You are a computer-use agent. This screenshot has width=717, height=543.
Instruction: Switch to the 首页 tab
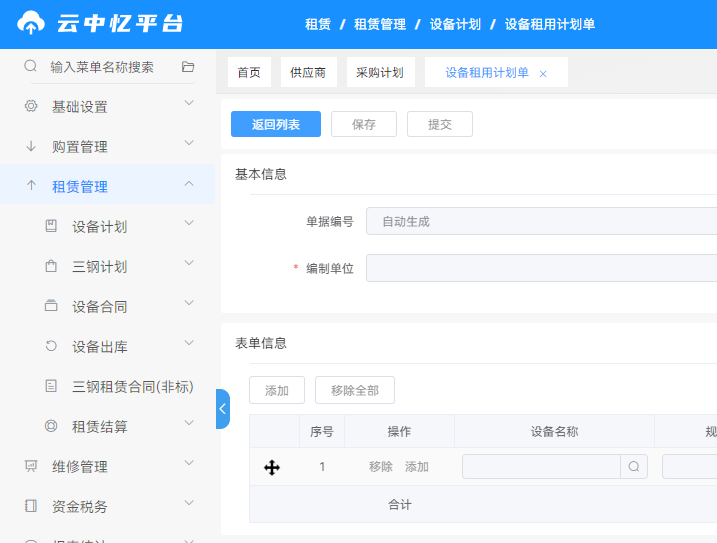(249, 72)
